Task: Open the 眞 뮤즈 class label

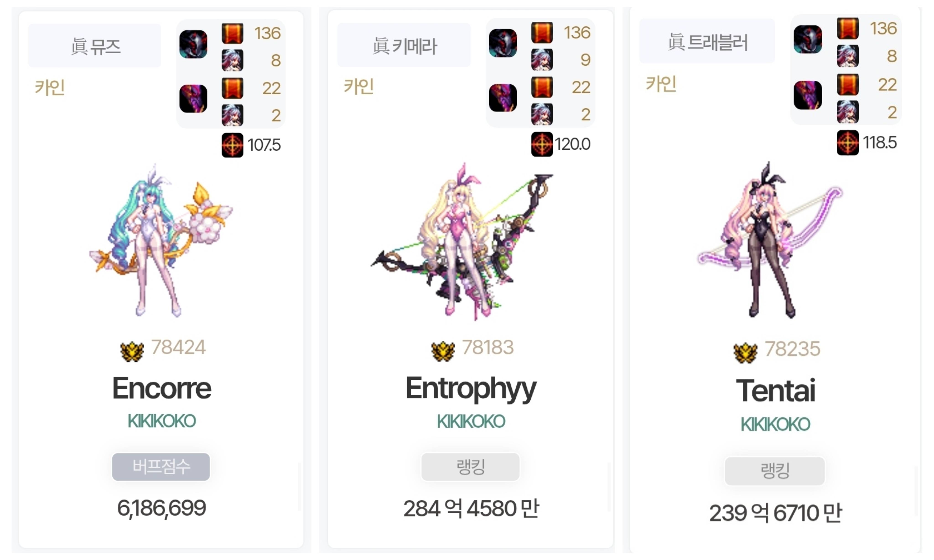Action: click(x=95, y=46)
